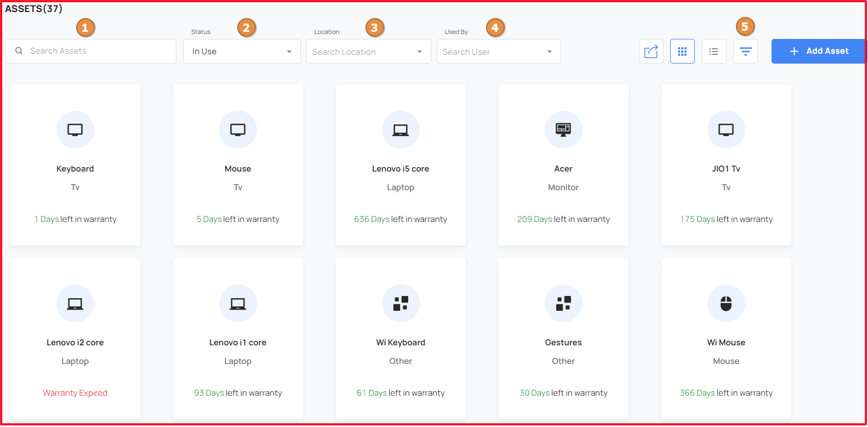
Task: Open the Status dropdown showing In Use
Action: (x=242, y=52)
